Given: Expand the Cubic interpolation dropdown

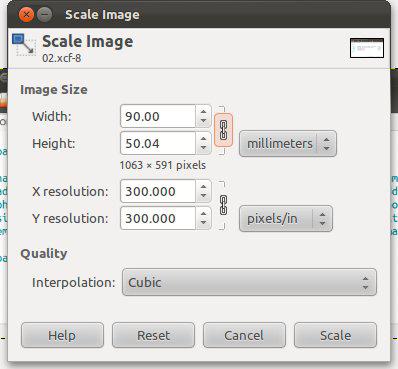Looking at the screenshot, I should point(249,282).
